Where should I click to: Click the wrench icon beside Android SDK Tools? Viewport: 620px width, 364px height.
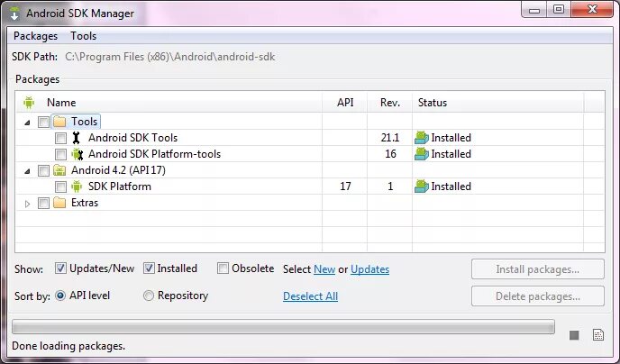tap(77, 138)
